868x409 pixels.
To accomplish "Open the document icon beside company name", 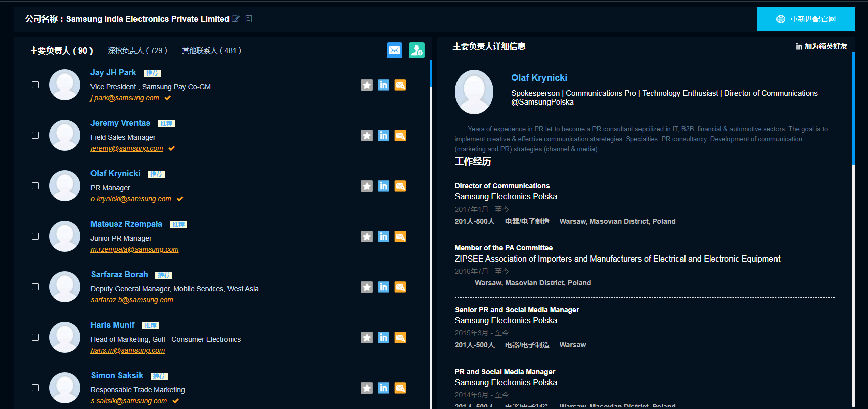I will point(249,19).
